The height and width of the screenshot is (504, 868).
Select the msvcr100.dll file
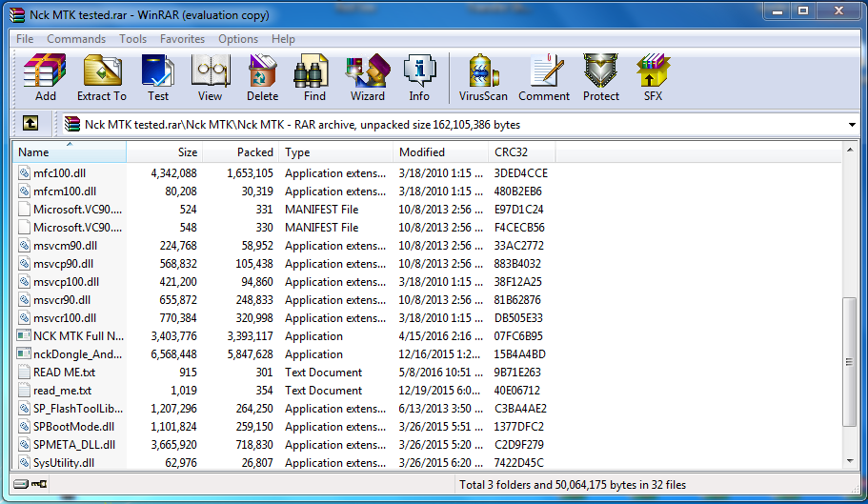pyautogui.click(x=65, y=318)
